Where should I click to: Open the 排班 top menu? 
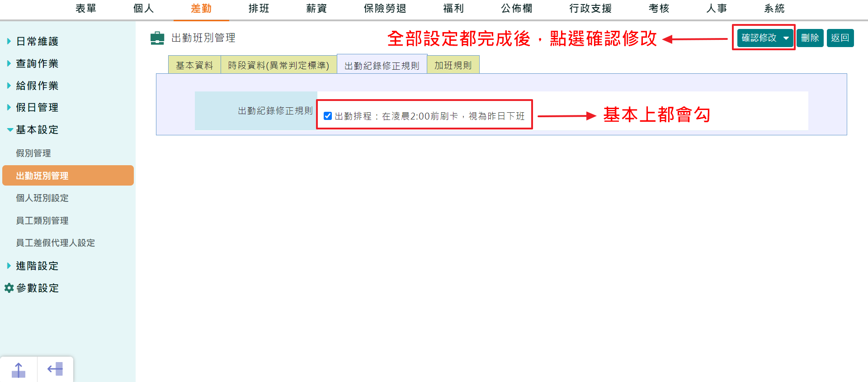(x=259, y=9)
